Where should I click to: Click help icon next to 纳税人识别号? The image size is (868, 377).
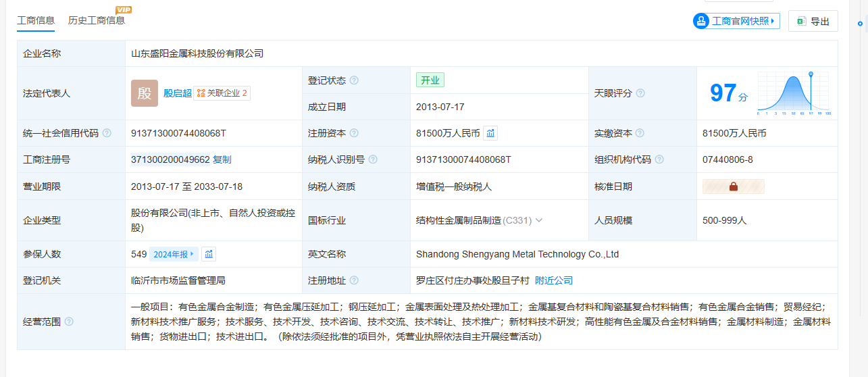pos(373,159)
